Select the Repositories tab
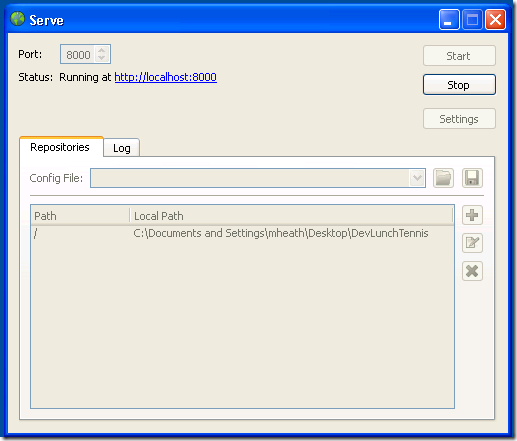The height and width of the screenshot is (441, 517). tap(61, 147)
